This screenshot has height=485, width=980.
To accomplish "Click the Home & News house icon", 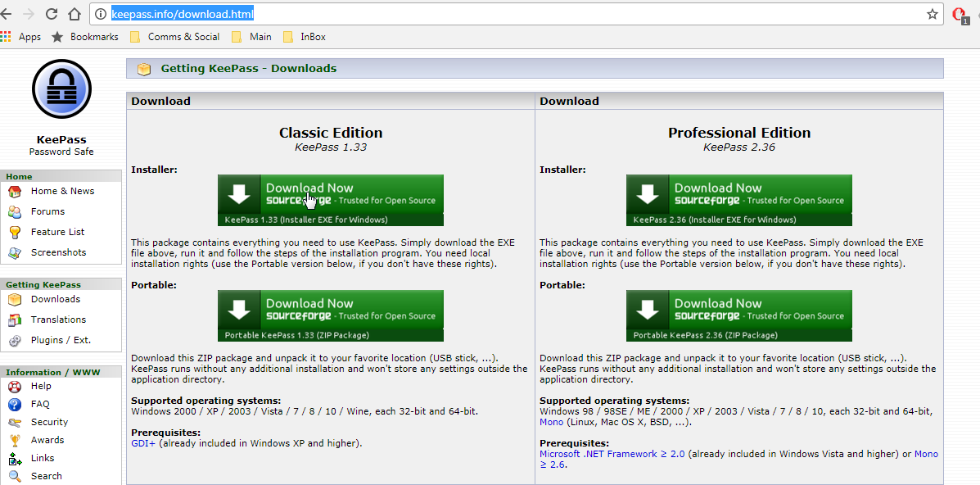I will click(15, 192).
